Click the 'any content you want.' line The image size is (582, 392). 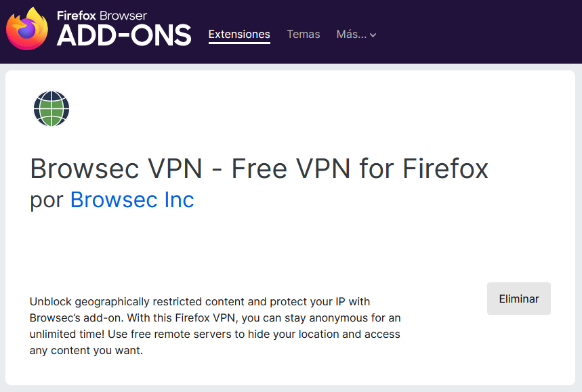click(x=86, y=351)
